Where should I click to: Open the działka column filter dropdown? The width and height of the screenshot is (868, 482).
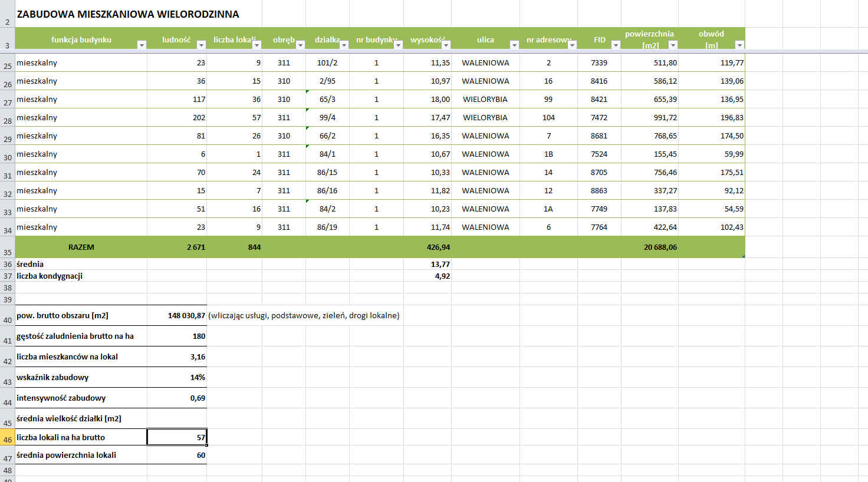pyautogui.click(x=344, y=45)
